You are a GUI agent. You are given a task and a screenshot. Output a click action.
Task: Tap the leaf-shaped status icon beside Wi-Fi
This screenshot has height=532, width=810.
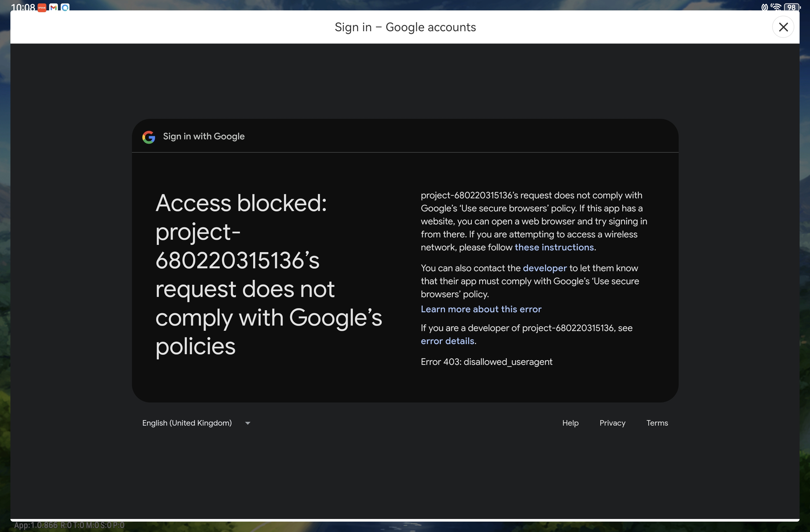[764, 7]
